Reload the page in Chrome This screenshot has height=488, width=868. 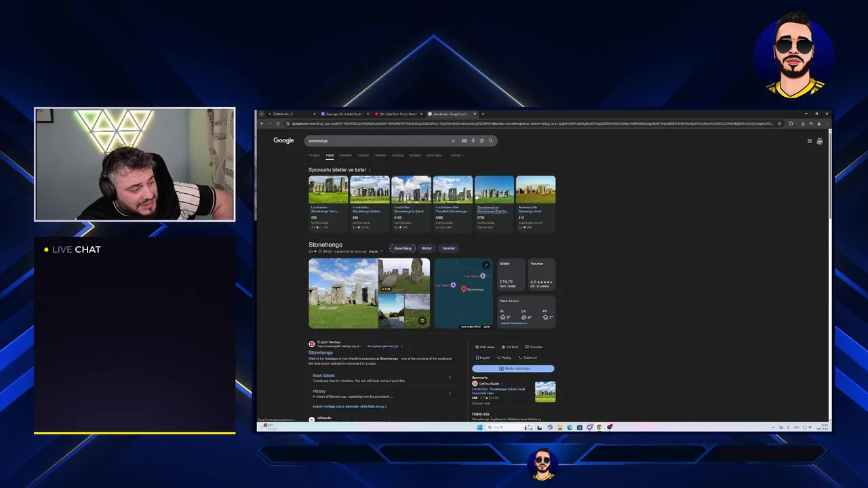(278, 123)
